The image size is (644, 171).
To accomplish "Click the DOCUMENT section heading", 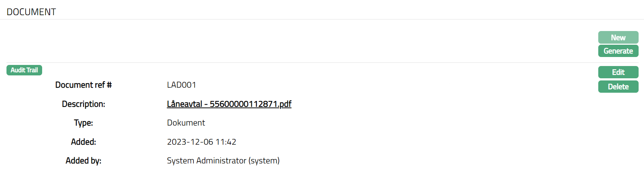I will (31, 12).
